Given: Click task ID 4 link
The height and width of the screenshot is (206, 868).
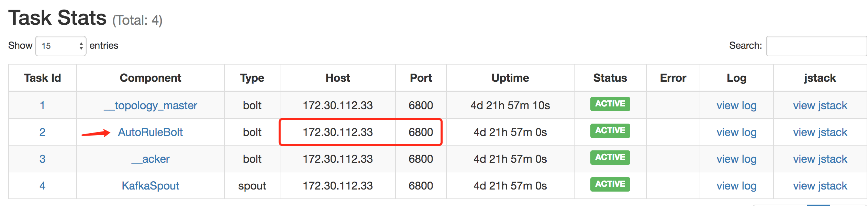Looking at the screenshot, I should tap(42, 186).
